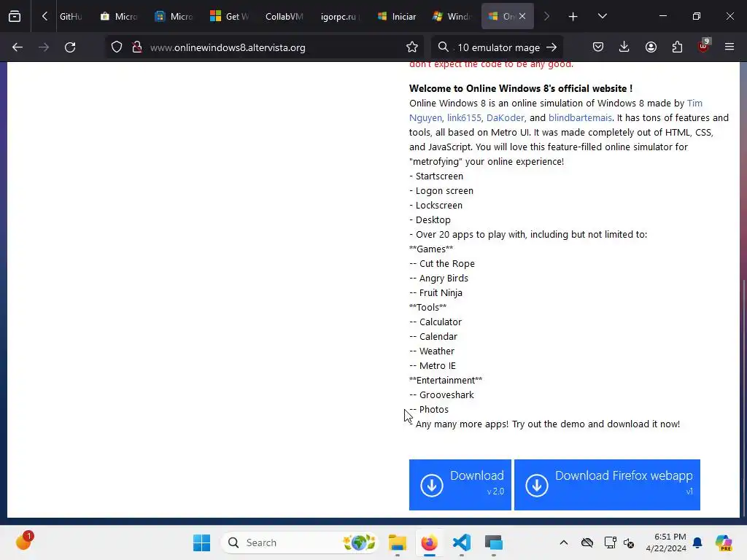
Task: Switch to the igorpc.ru tab
Action: [339, 16]
